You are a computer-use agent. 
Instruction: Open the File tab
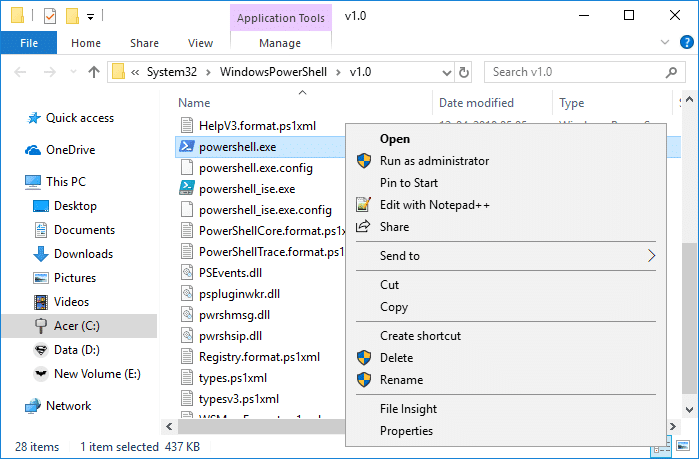point(29,43)
